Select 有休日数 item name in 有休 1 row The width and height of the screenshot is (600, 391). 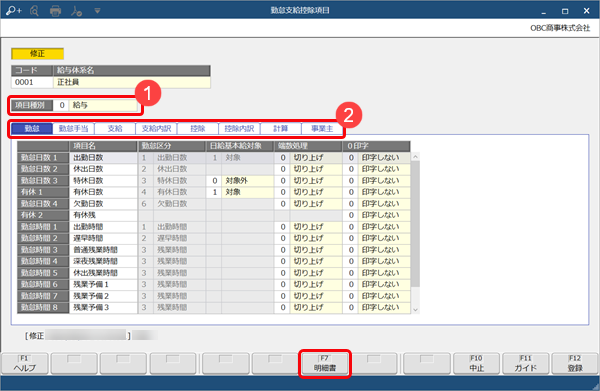click(x=103, y=192)
